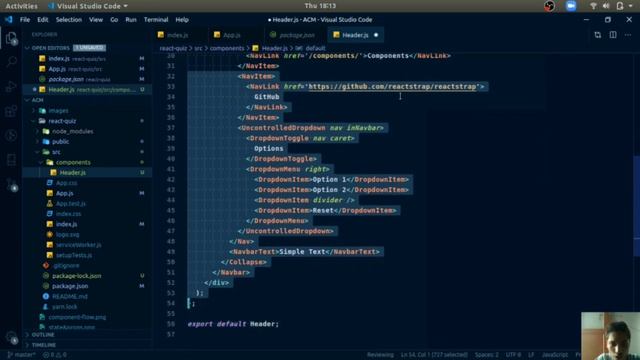The width and height of the screenshot is (640, 360).
Task: Open the Edit menu
Action: pyautogui.click(x=42, y=20)
